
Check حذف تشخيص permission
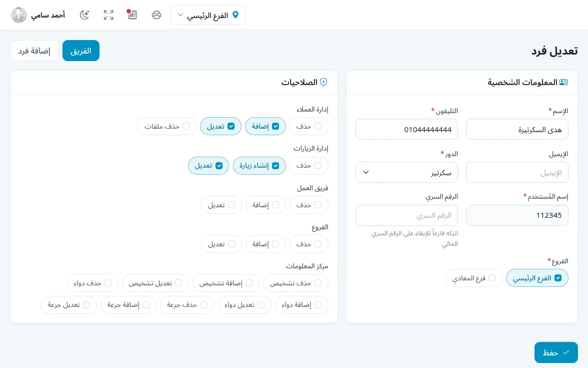[x=318, y=283]
